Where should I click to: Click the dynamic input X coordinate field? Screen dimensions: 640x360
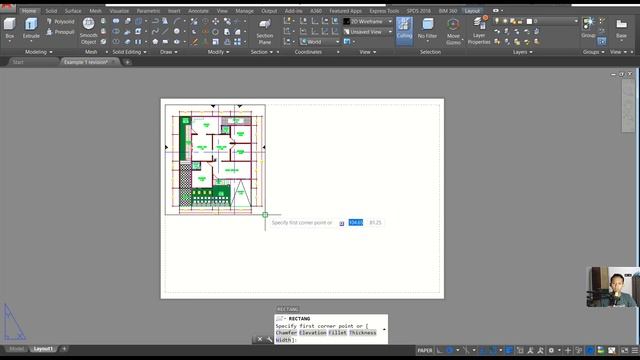point(356,222)
